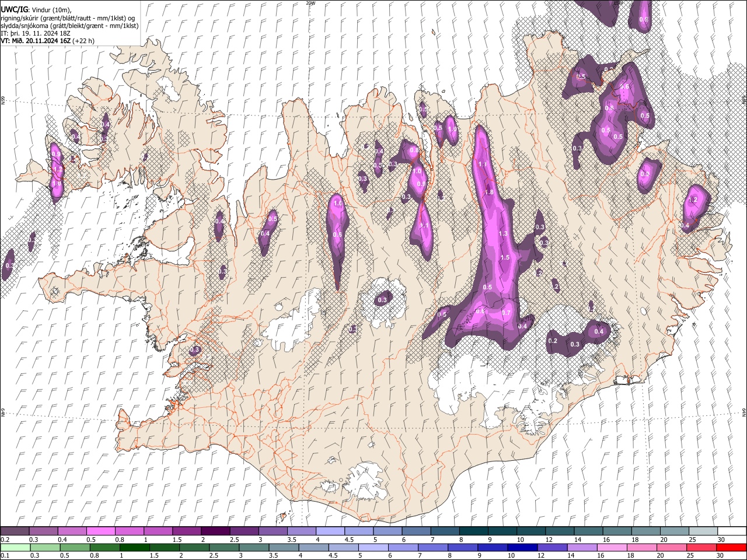Click the rigning/skúrir legend description line

point(68,18)
